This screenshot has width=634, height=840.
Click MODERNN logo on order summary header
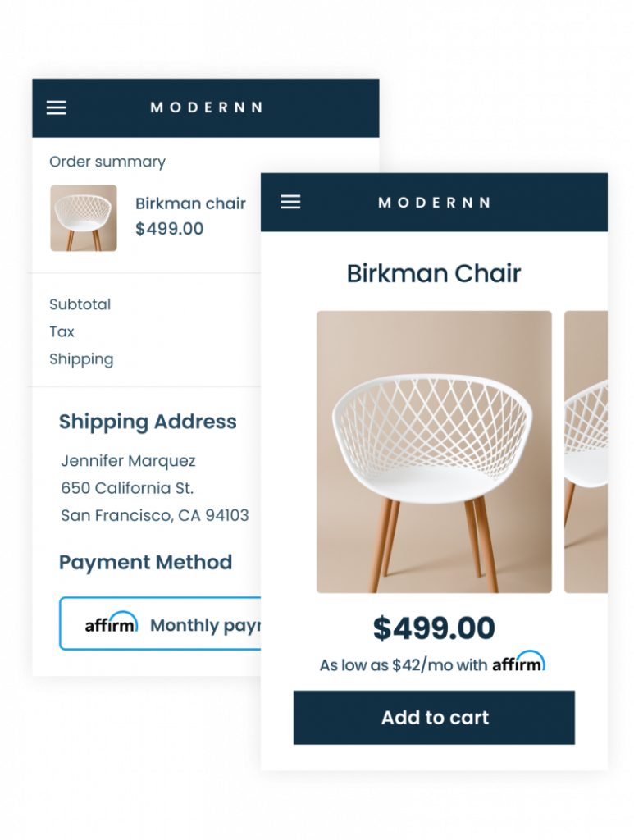[206, 107]
